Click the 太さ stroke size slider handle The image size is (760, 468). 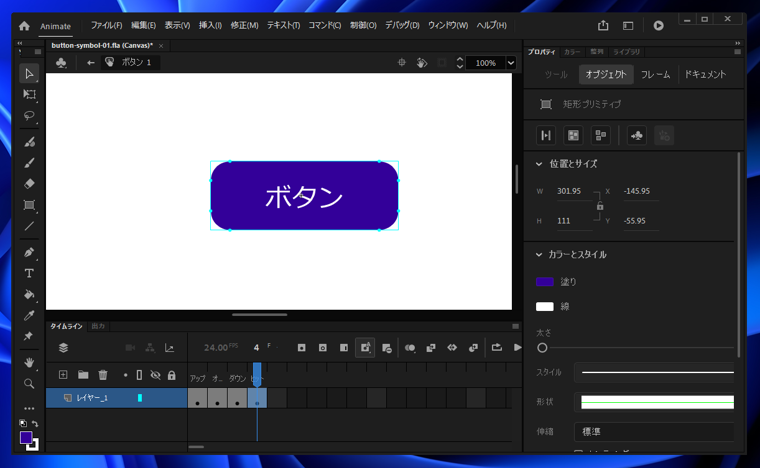542,348
